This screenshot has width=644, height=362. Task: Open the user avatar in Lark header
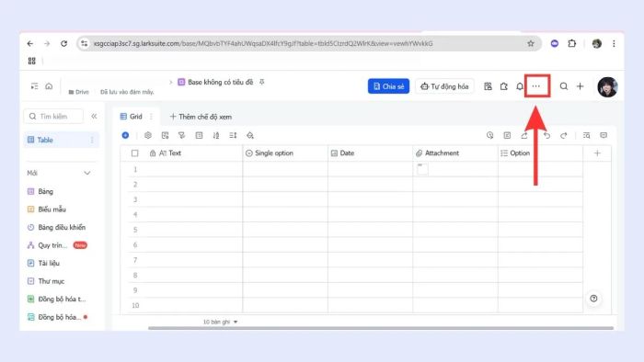[x=607, y=87]
